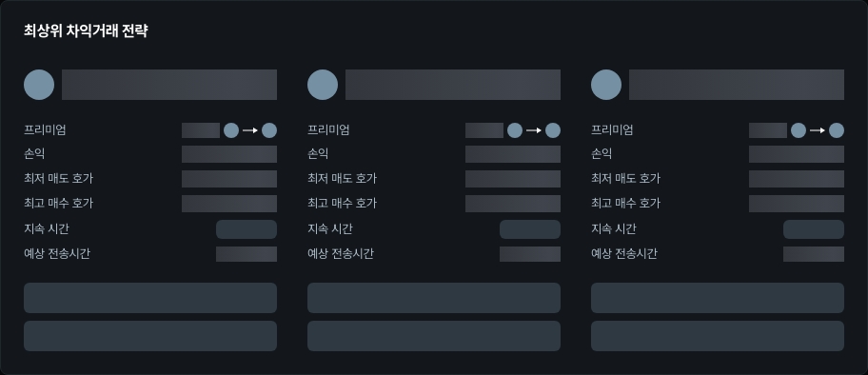
Task: Click 최고 매수 호가 value in third card
Action: click(x=797, y=204)
